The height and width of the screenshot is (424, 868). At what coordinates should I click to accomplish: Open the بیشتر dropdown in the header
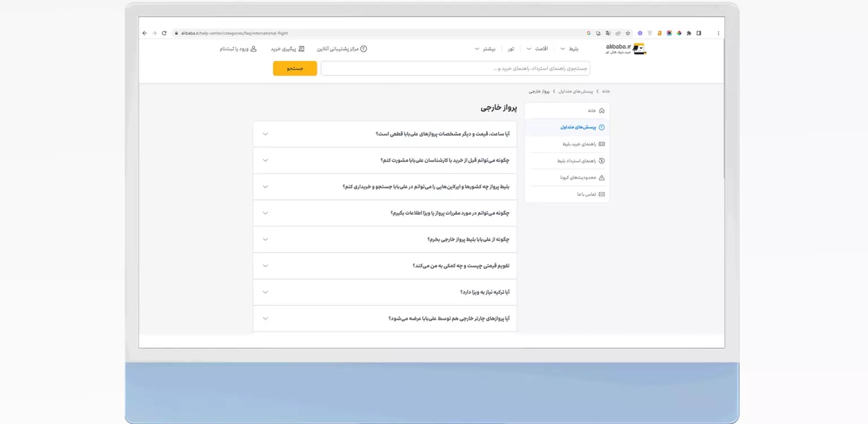point(485,49)
